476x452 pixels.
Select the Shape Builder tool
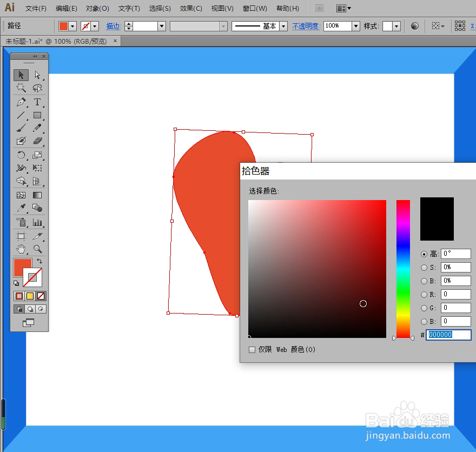coord(21,181)
